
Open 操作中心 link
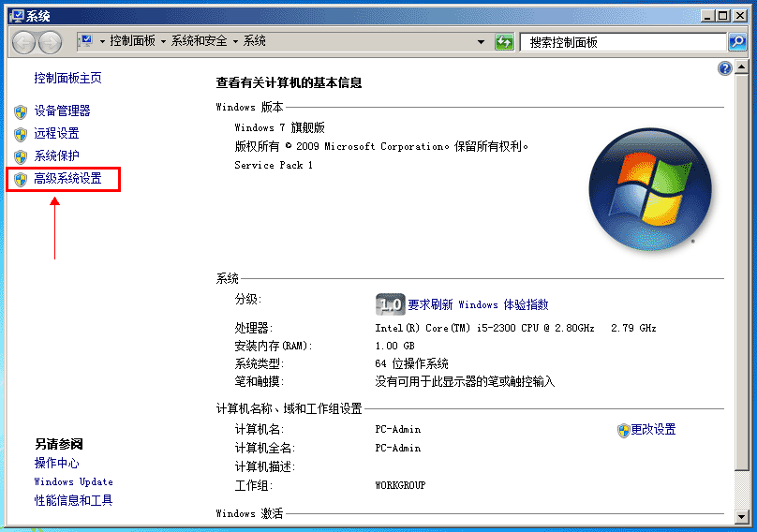click(56, 463)
